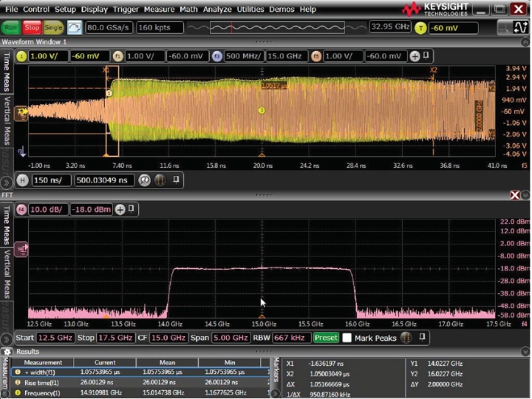This screenshot has height=399, width=532.
Task: Click the 32.95 GHz bandwidth field
Action: (390, 27)
